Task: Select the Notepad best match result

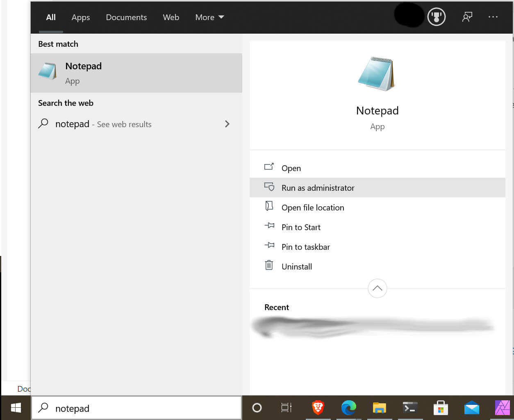Action: point(136,73)
